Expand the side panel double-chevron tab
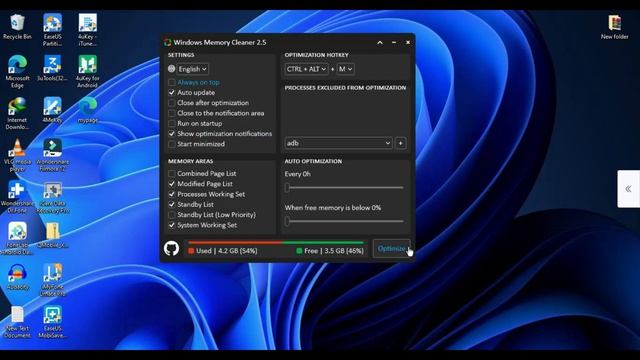 (x=629, y=189)
